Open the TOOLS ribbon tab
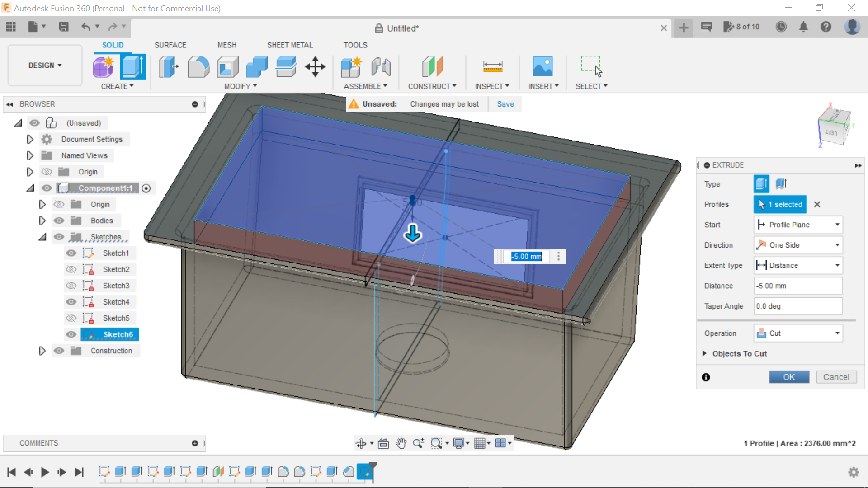This screenshot has width=868, height=488. [355, 45]
